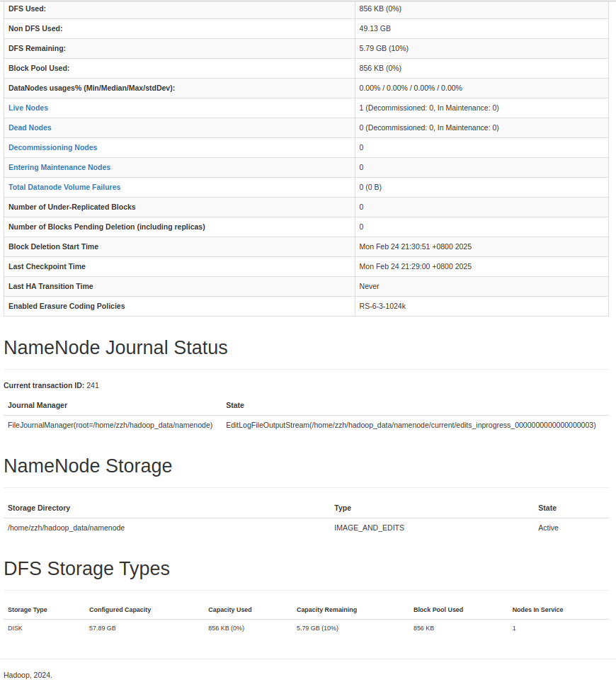Click the Decommissioning Nodes link

(53, 147)
